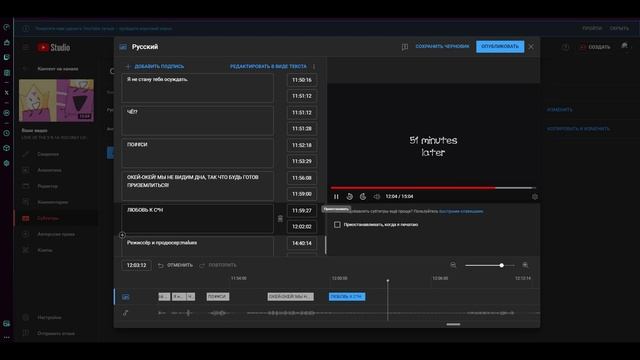Select the "ПОФИСИ" timeline clip

click(x=218, y=297)
